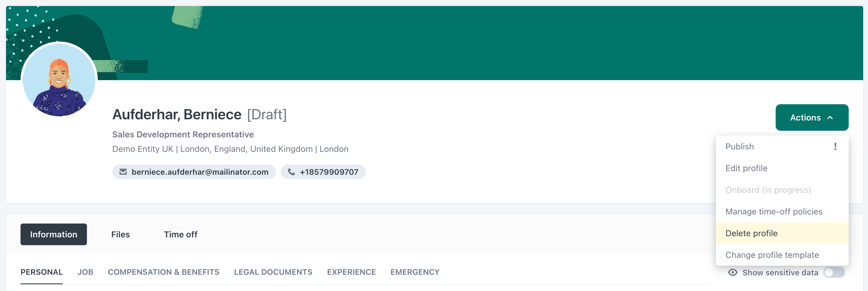Click the exclamation warning icon next to Publish
Viewport: 868px width, 291px height.
(835, 146)
